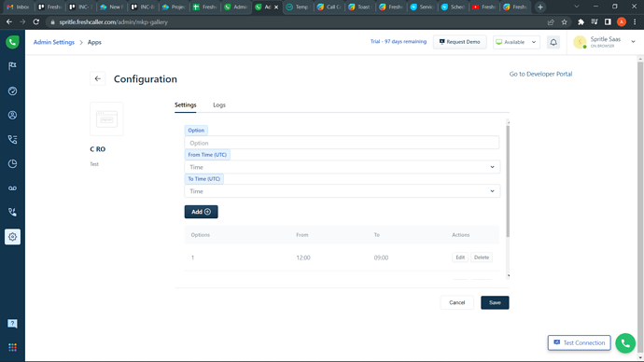This screenshot has height=362, width=644.
Task: Go to Admin Settings breadcrumb link
Action: tap(54, 42)
